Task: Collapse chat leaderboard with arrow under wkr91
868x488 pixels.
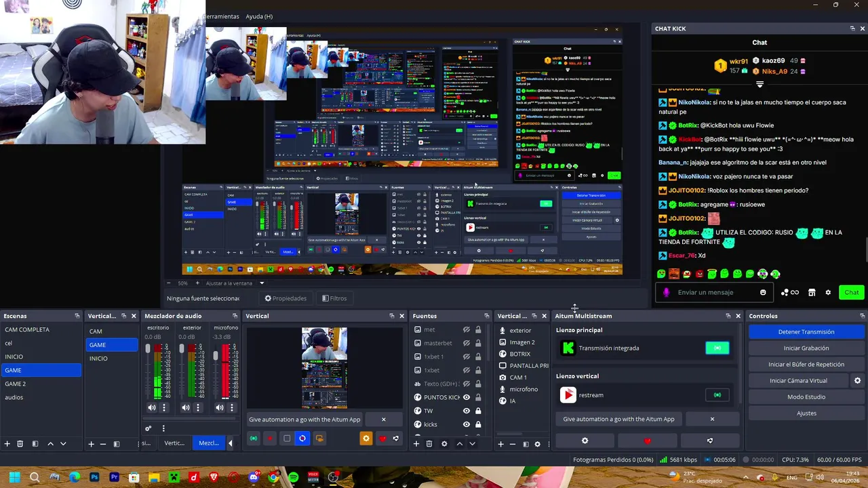Action: pyautogui.click(x=759, y=85)
